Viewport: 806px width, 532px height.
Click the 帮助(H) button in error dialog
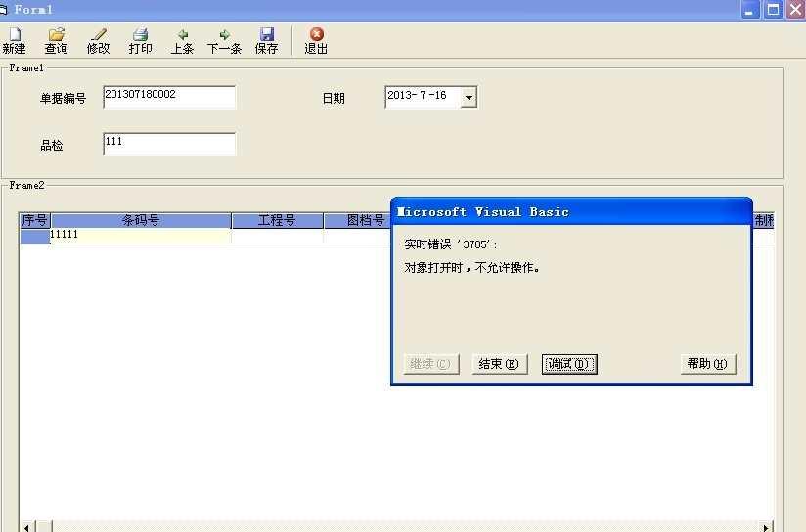(x=708, y=364)
